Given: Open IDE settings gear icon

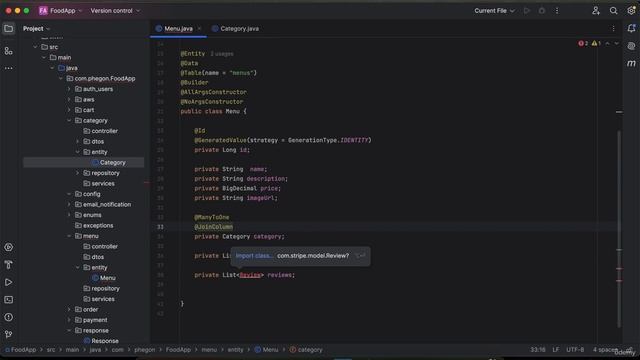Looking at the screenshot, I should (x=631, y=11).
